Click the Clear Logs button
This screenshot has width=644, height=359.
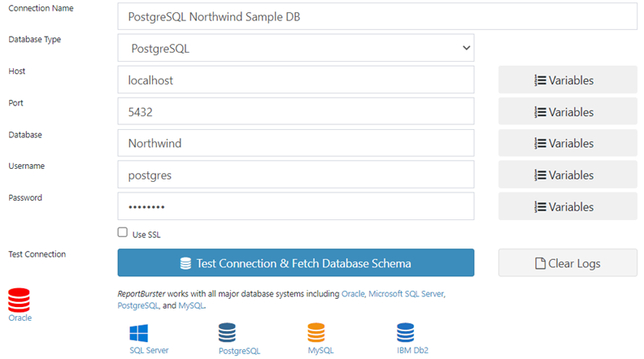coord(567,263)
